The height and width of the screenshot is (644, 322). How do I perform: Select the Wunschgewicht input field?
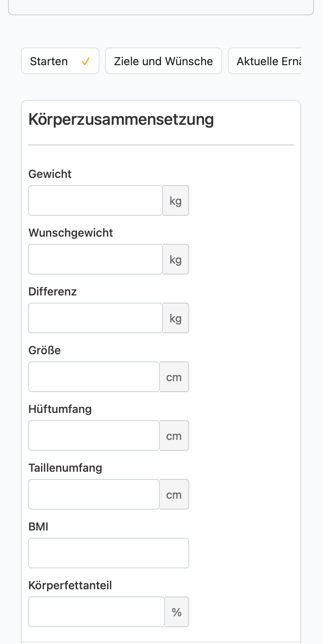point(96,259)
